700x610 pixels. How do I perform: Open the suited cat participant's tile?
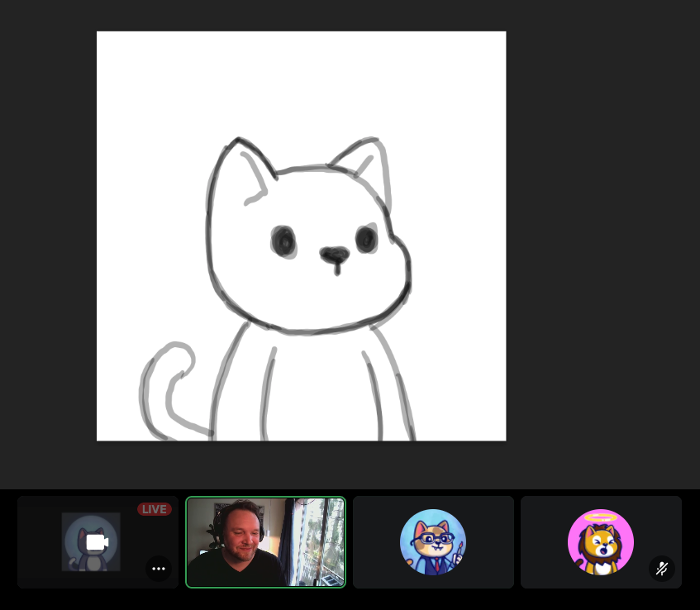click(x=433, y=541)
